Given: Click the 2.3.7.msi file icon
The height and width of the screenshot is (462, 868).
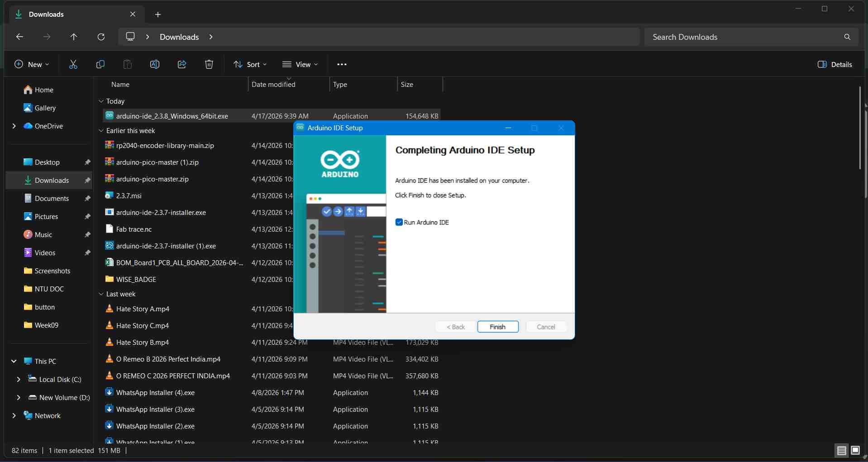Looking at the screenshot, I should point(110,195).
